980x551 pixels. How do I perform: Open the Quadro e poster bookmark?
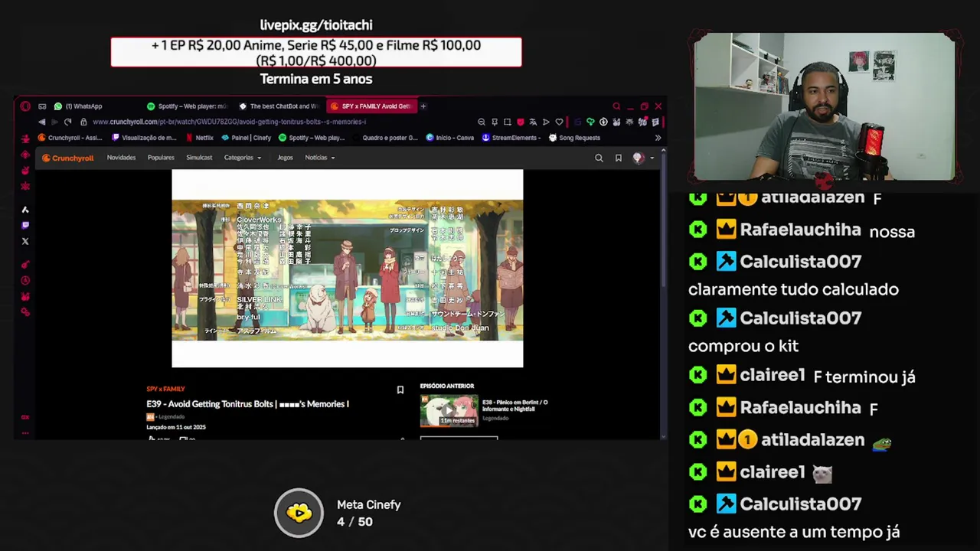[385, 138]
